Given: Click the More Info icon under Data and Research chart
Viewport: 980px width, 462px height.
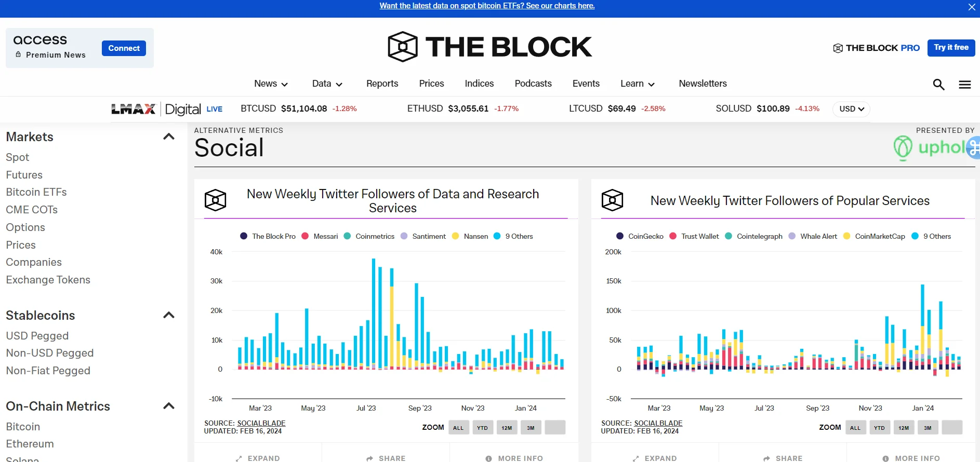Looking at the screenshot, I should point(488,458).
